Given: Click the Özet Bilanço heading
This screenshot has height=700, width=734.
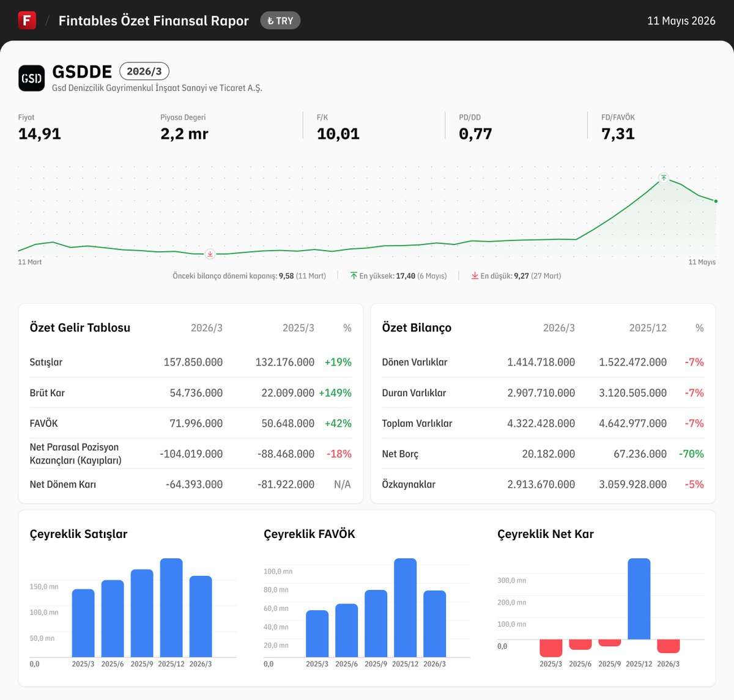Looking at the screenshot, I should click(x=417, y=328).
